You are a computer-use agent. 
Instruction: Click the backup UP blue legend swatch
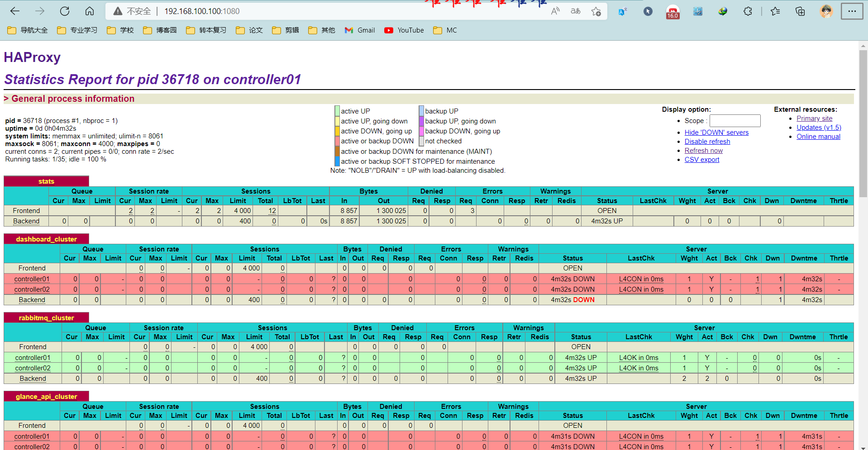(421, 111)
